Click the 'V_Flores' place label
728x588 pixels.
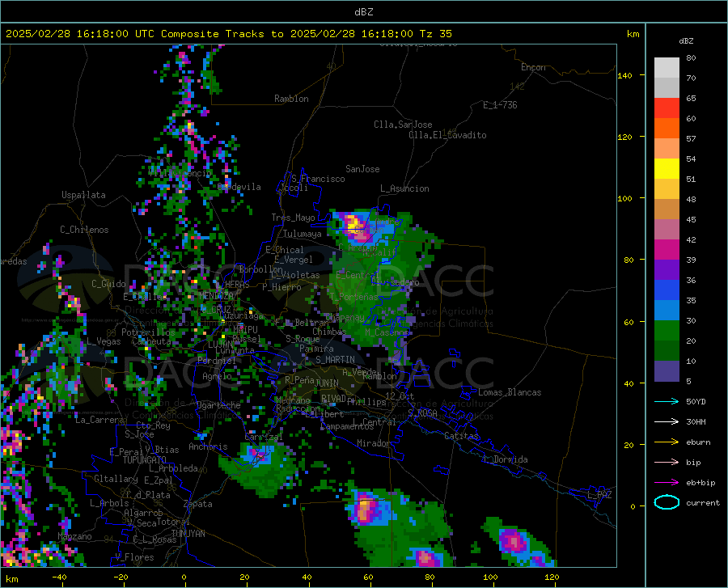pyautogui.click(x=134, y=557)
